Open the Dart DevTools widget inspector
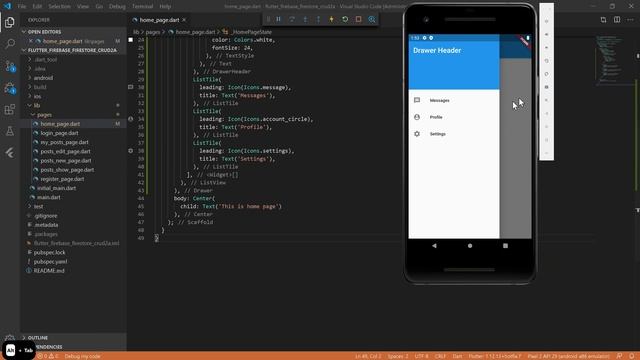 372,19
